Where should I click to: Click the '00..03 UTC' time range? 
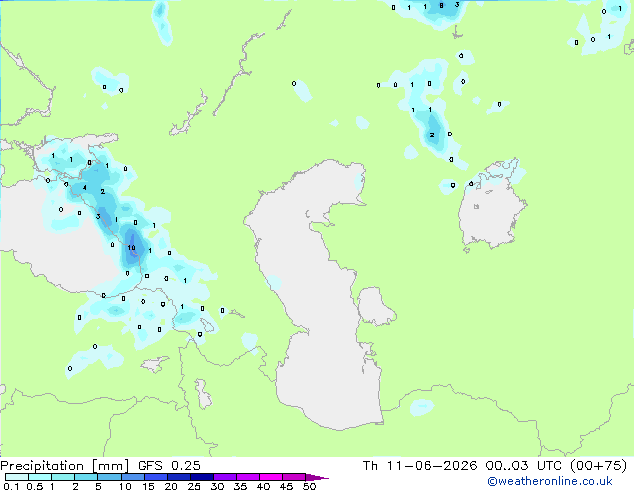click(x=524, y=466)
